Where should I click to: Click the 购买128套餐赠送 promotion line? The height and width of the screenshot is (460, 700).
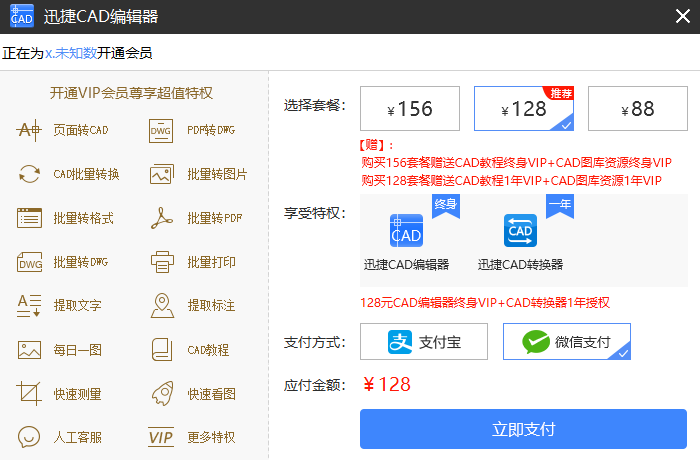point(511,180)
